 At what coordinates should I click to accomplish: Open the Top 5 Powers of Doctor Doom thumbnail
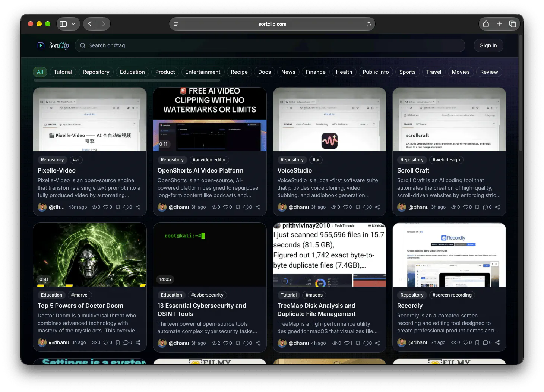pyautogui.click(x=90, y=255)
